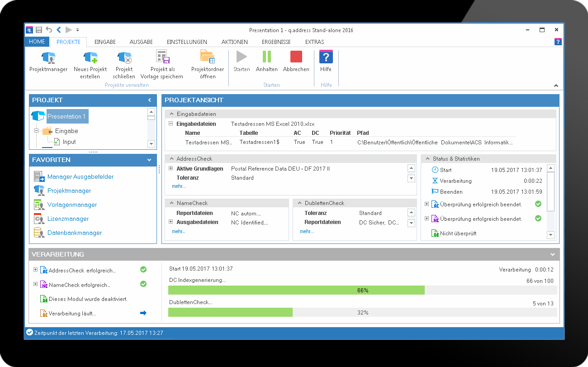
Task: Expand Ausgabedateien row in NameCheck
Action: [171, 222]
